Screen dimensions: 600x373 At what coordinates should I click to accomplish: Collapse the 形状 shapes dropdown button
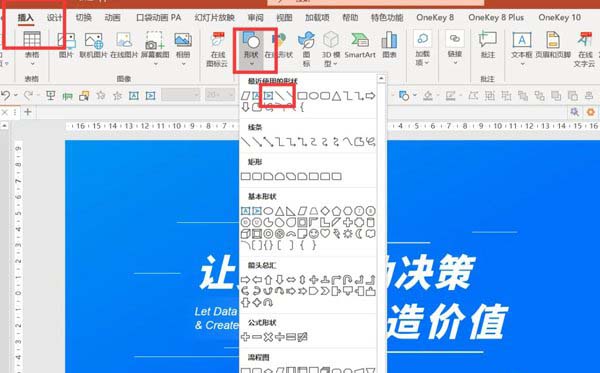(251, 49)
